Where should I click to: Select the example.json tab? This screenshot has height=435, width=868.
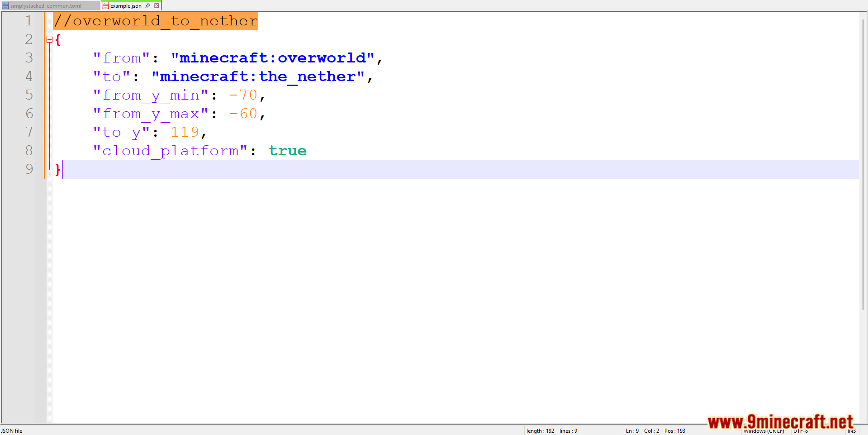click(126, 6)
